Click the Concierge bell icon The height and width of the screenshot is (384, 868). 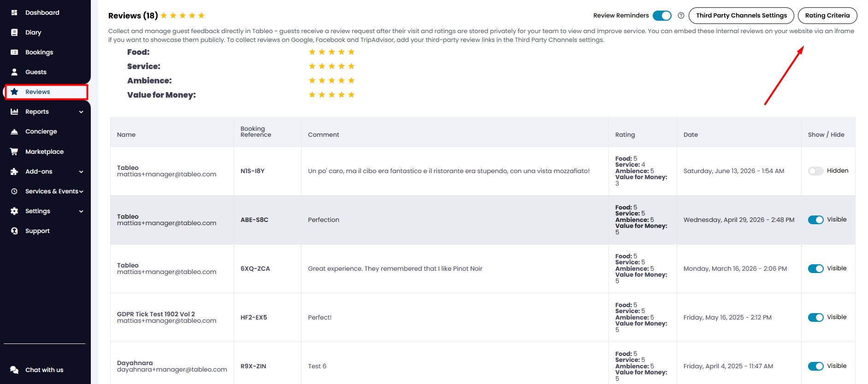14,131
